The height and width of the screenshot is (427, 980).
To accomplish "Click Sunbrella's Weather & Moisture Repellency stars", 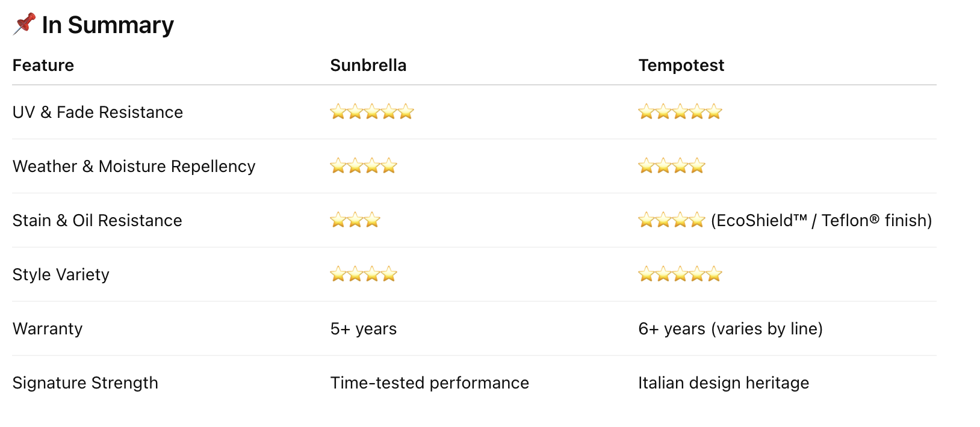I will coord(363,166).
